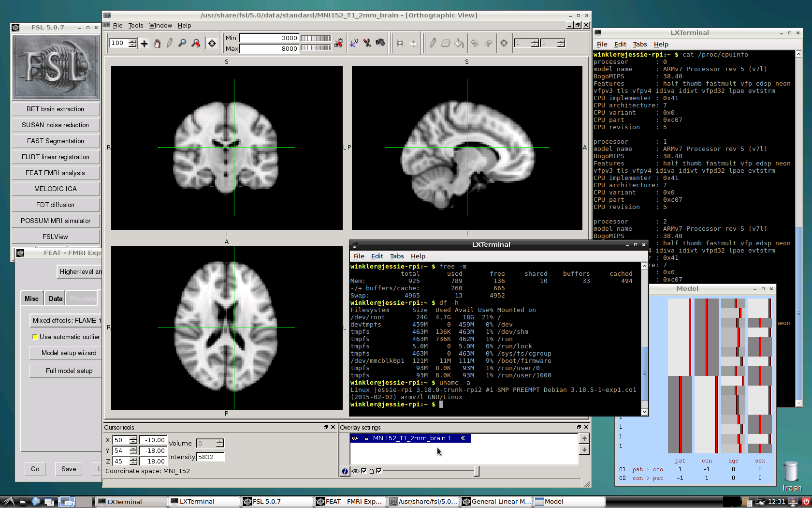Switch to the Data tab in FEAT
The width and height of the screenshot is (812, 508).
[56, 299]
